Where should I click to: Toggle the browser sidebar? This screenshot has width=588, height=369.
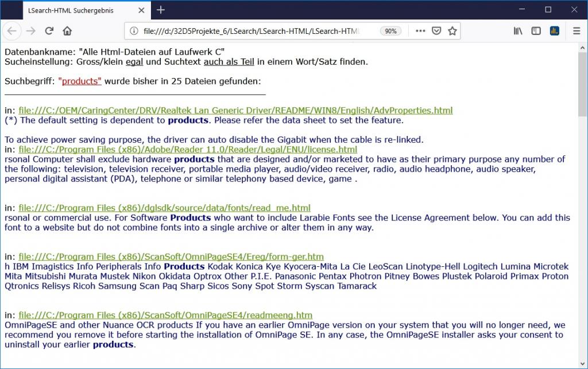click(x=536, y=31)
